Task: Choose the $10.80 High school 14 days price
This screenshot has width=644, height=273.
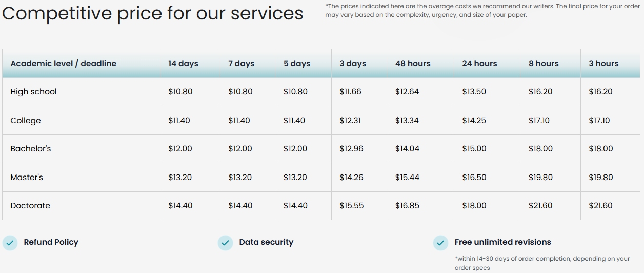Action: click(180, 92)
